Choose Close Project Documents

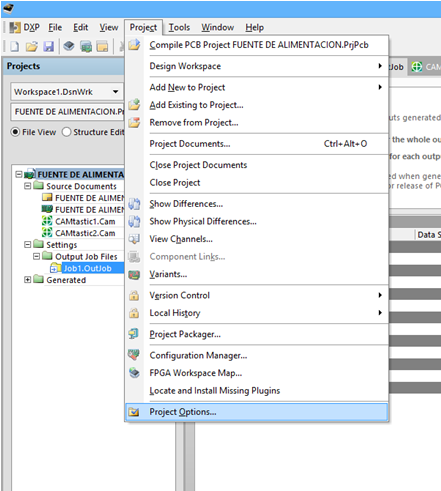[x=257, y=165]
